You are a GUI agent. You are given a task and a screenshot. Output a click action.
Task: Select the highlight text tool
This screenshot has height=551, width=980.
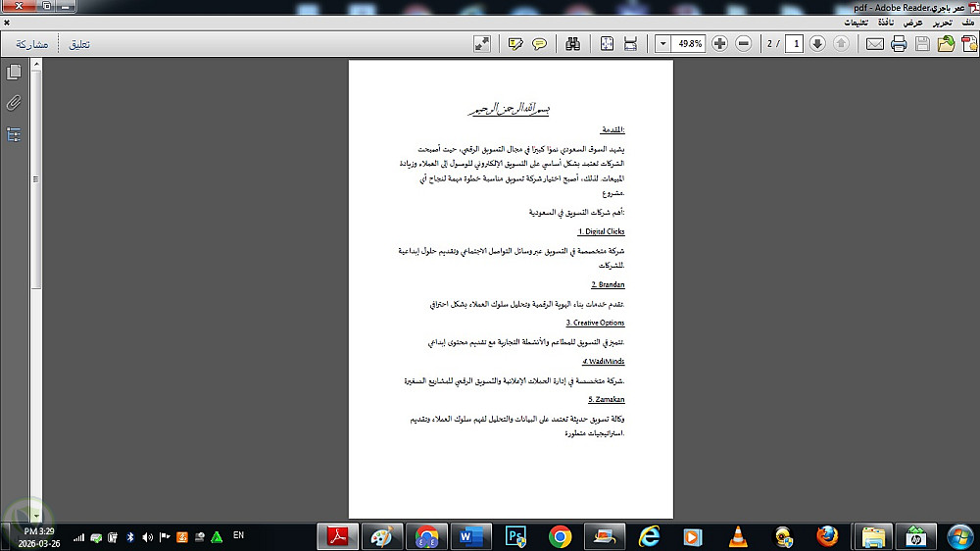[x=515, y=44]
